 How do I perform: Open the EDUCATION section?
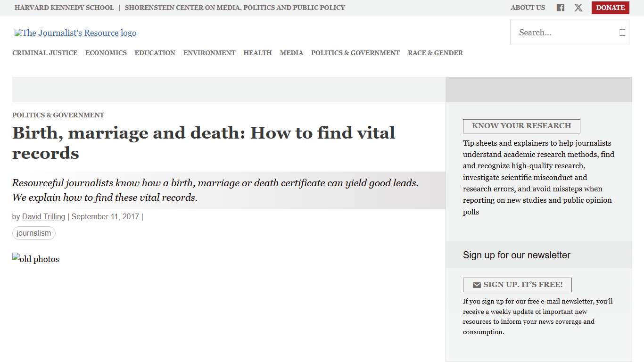(155, 53)
